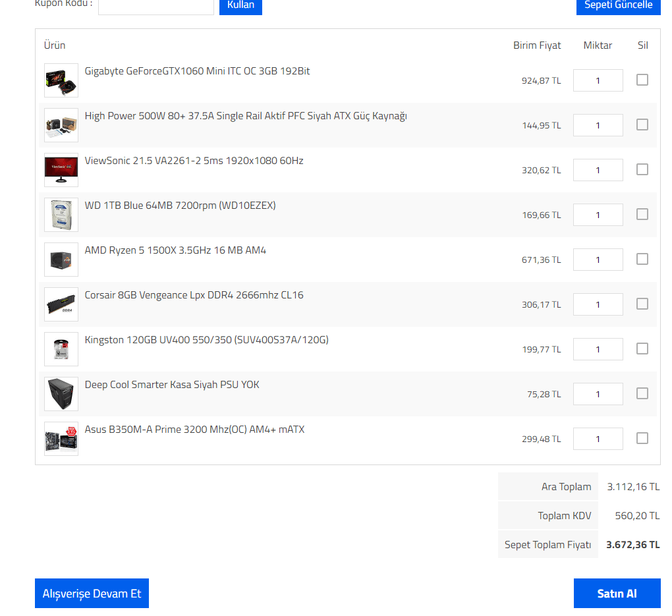
Task: Tick delete checkbox for Kingston 120GB UV400
Action: click(x=642, y=349)
